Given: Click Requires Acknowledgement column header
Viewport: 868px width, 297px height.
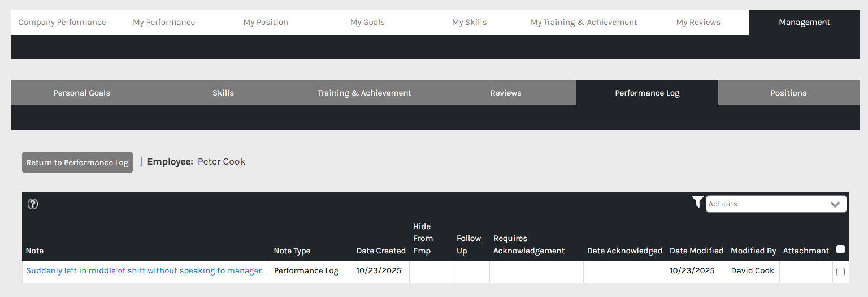Looking at the screenshot, I should tap(529, 244).
